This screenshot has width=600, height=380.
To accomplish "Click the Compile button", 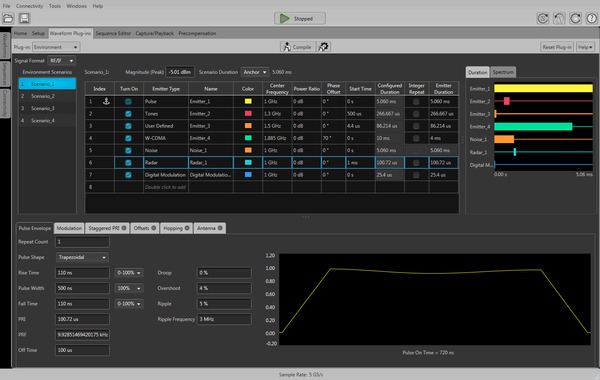I will click(x=298, y=47).
